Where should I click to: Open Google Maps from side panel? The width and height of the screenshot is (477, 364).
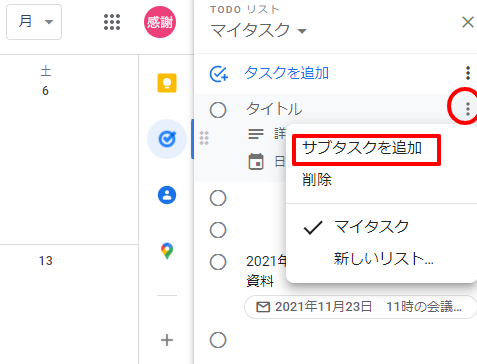point(167,251)
